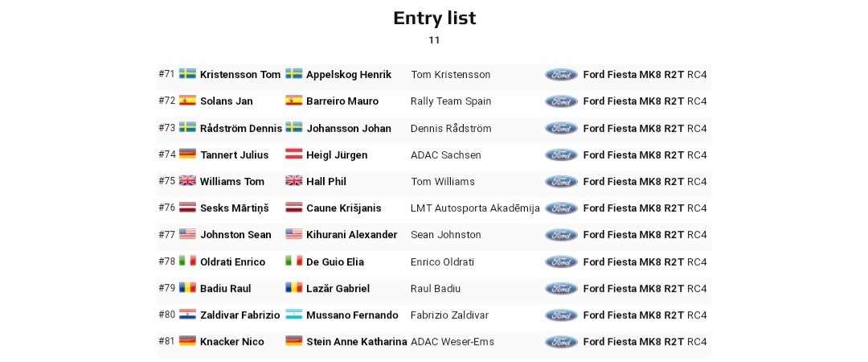Click the Entry list heading
Screen dimensions: 868x362
pos(434,18)
